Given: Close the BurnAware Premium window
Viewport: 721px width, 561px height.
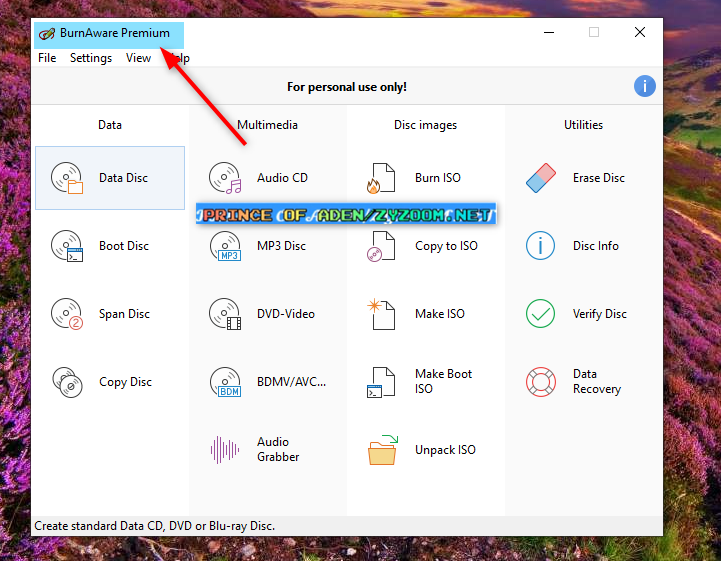Looking at the screenshot, I should [x=640, y=32].
